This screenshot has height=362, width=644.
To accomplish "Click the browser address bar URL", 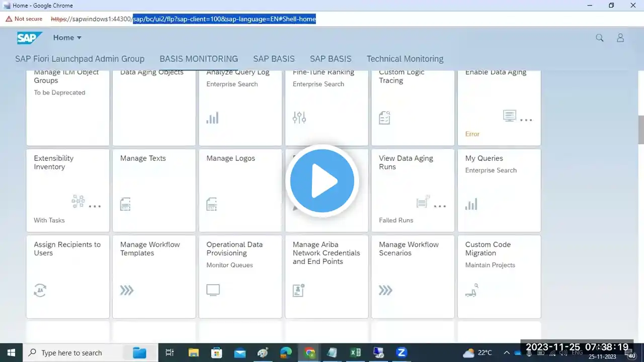I will [x=184, y=19].
